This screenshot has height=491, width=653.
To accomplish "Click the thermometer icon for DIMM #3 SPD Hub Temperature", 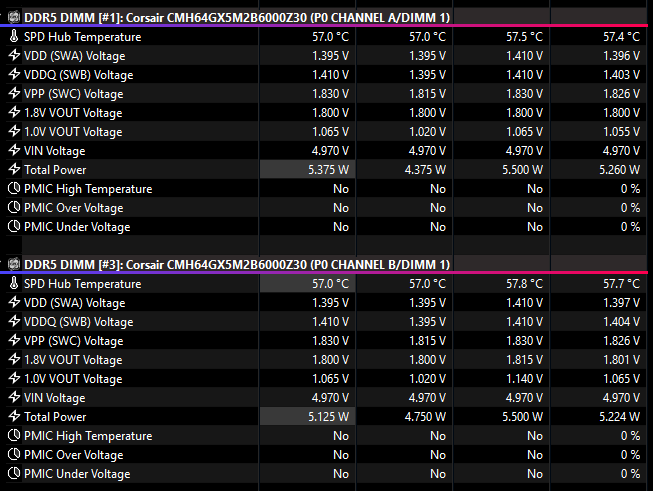I will 14,283.
